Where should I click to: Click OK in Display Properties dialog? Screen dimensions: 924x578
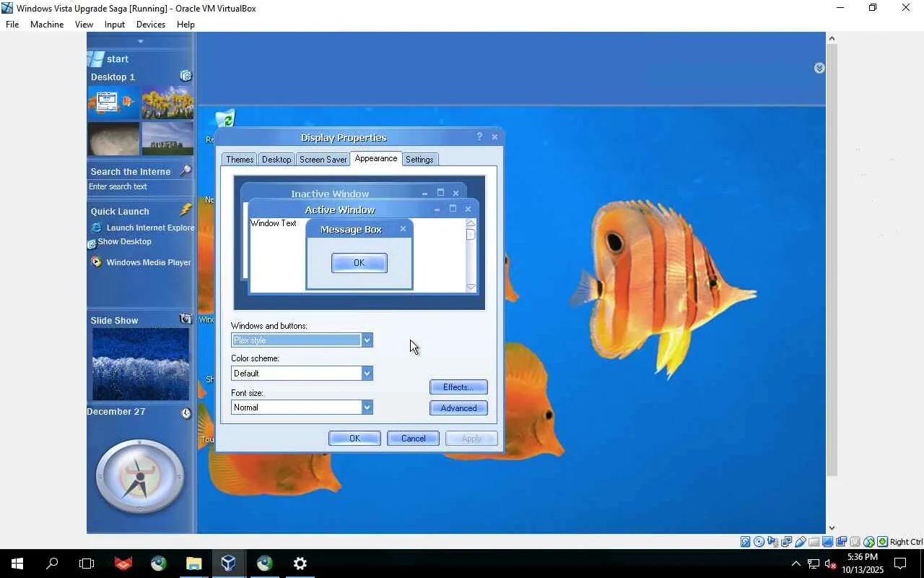tap(354, 439)
